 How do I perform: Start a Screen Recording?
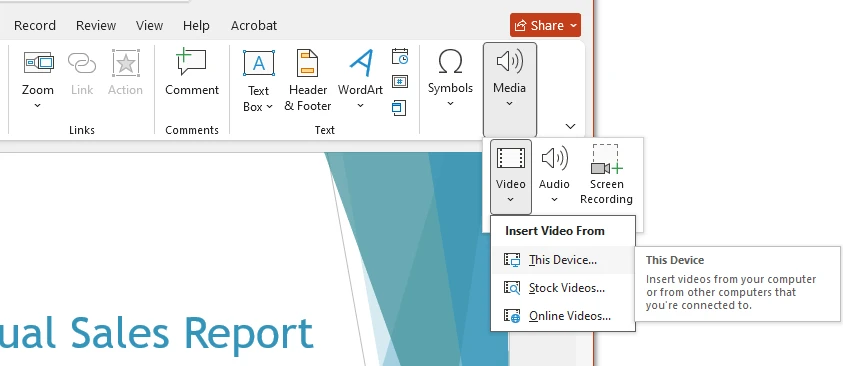click(x=606, y=175)
